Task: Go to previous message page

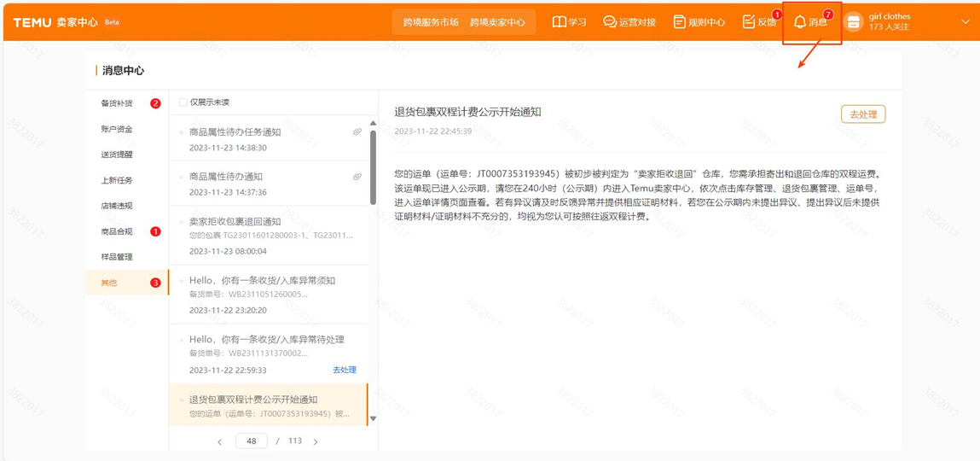Action: pos(220,441)
